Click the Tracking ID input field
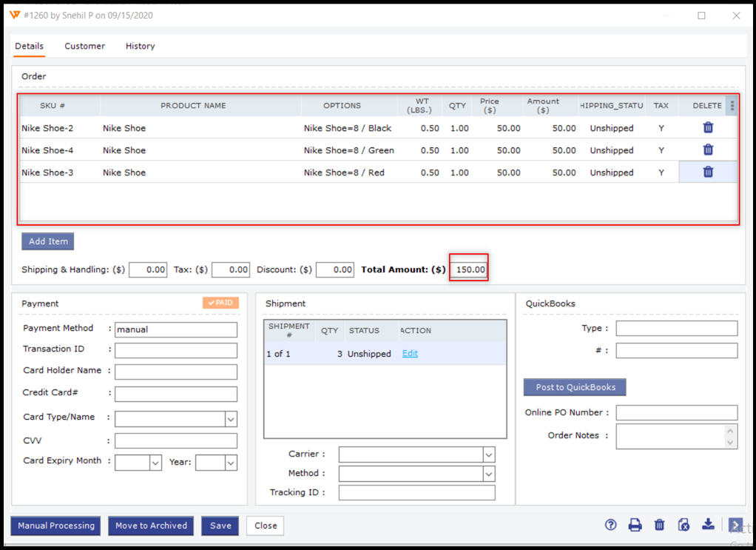756x550 pixels. (416, 493)
